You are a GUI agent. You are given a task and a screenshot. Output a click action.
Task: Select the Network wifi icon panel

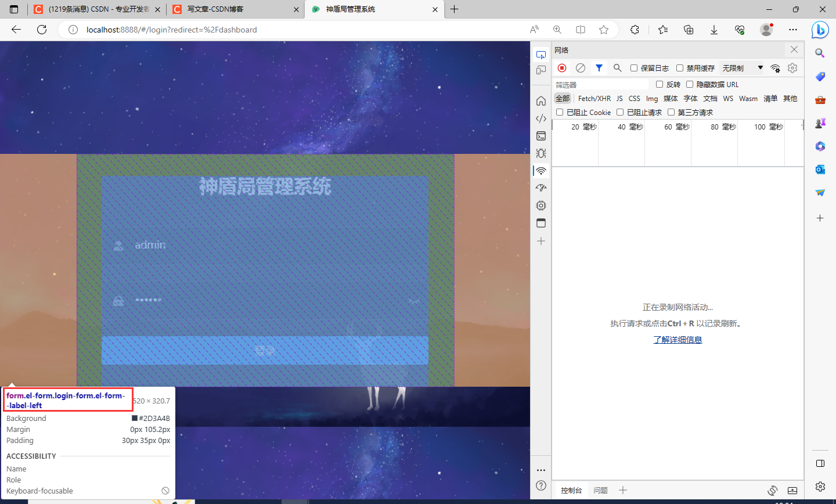(541, 171)
